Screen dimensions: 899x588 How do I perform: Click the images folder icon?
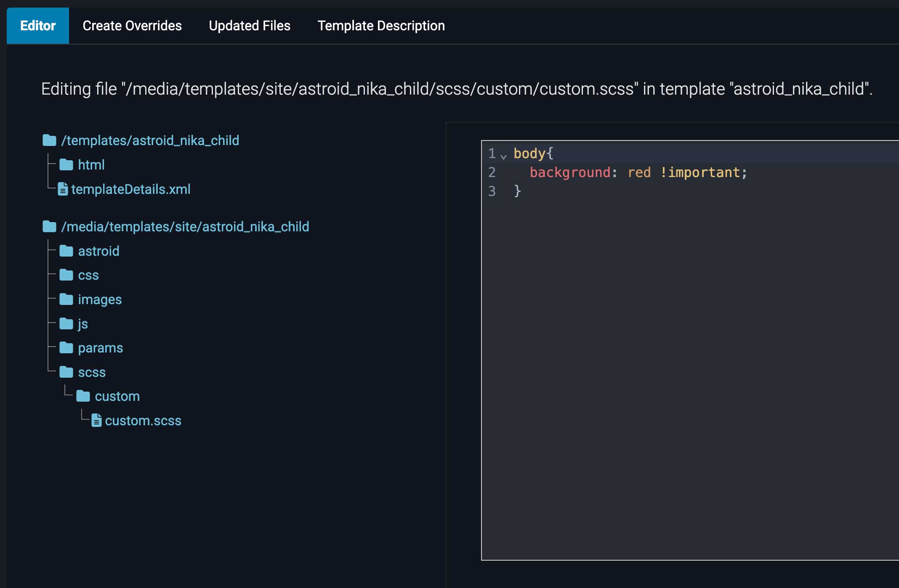66,299
